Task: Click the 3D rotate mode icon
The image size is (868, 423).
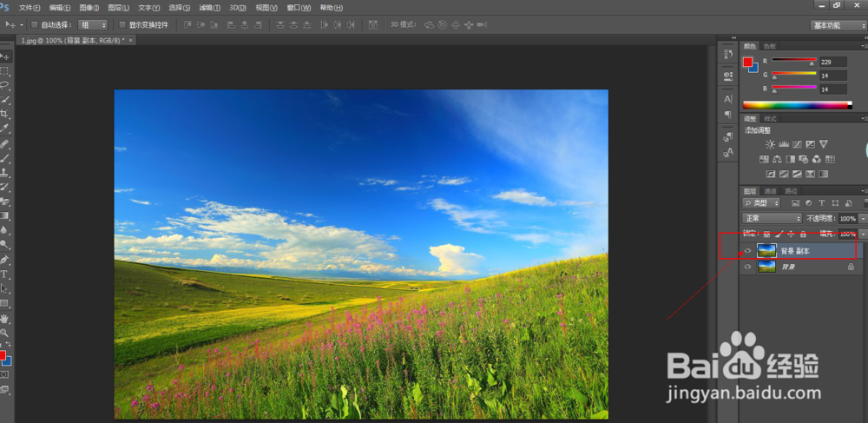Action: tap(429, 25)
